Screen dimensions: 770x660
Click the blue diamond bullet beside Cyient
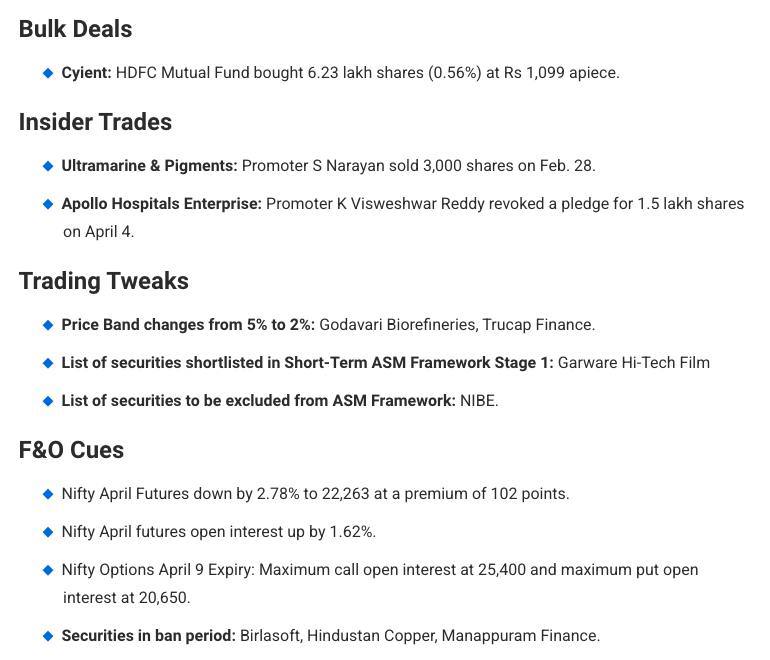click(48, 73)
